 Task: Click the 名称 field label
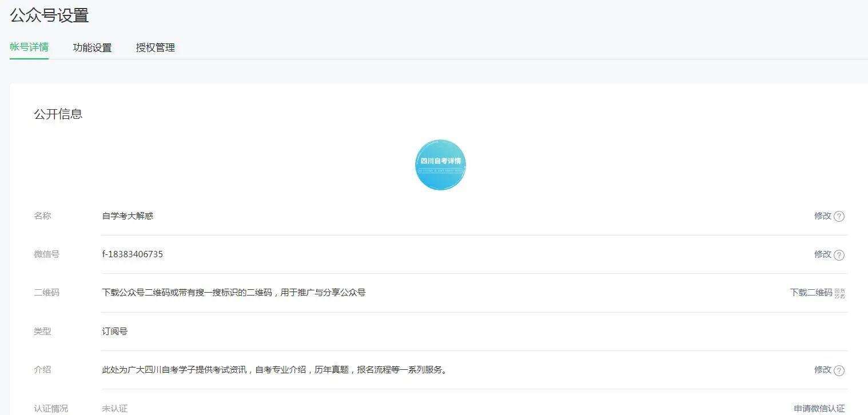42,216
